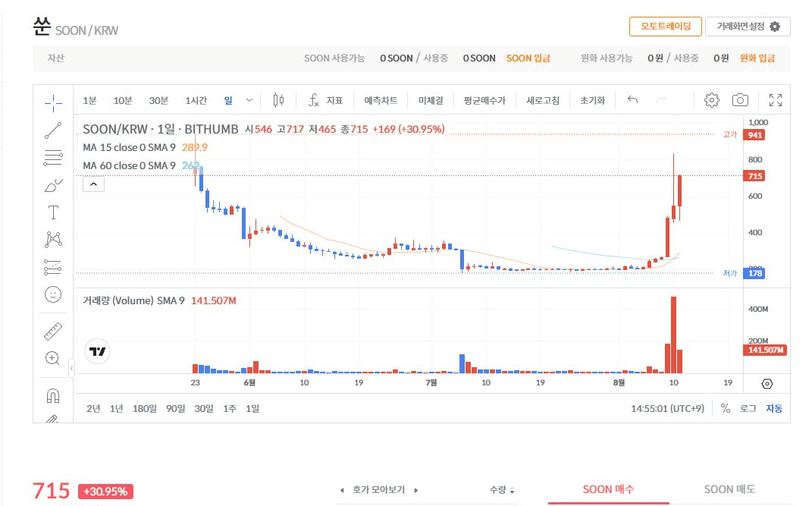Open the forecast and measurement tool

coord(53,267)
